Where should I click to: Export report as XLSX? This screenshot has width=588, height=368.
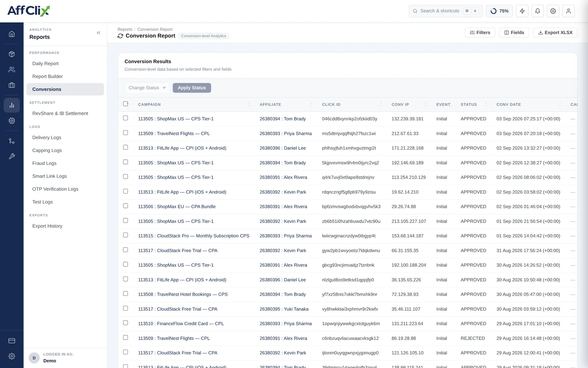pyautogui.click(x=555, y=32)
